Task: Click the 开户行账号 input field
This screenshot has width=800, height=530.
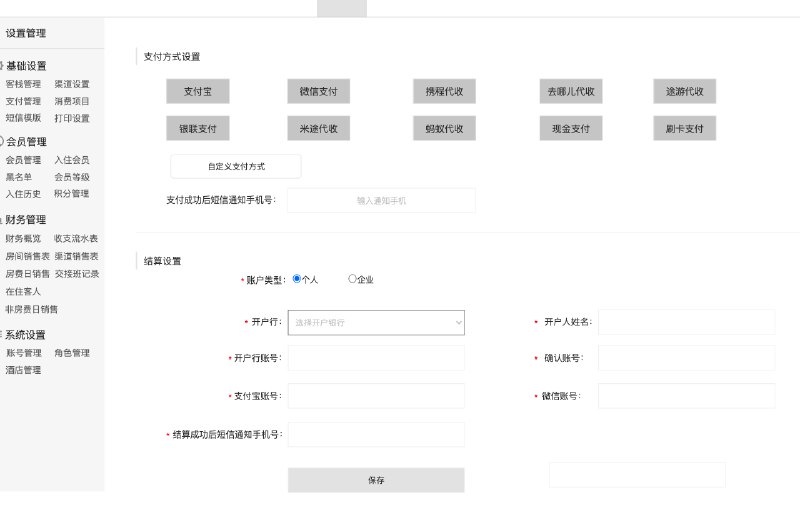Action: (x=376, y=358)
